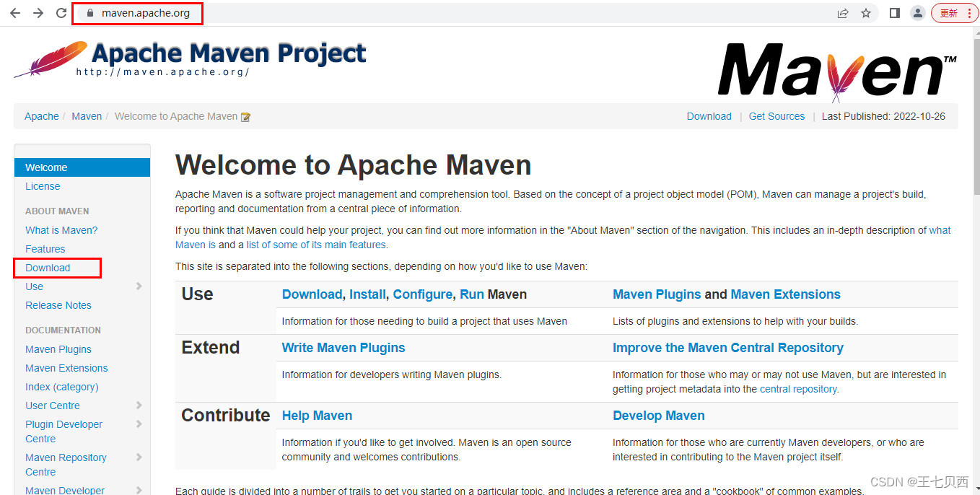Click the Help Maven link
The width and height of the screenshot is (980, 495).
click(317, 416)
